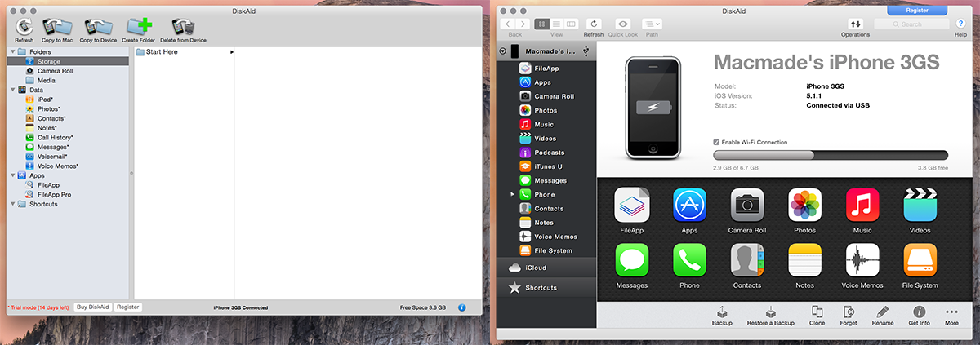Select Camera Roll under Folders in left window
The height and width of the screenshot is (345, 980).
(x=55, y=71)
